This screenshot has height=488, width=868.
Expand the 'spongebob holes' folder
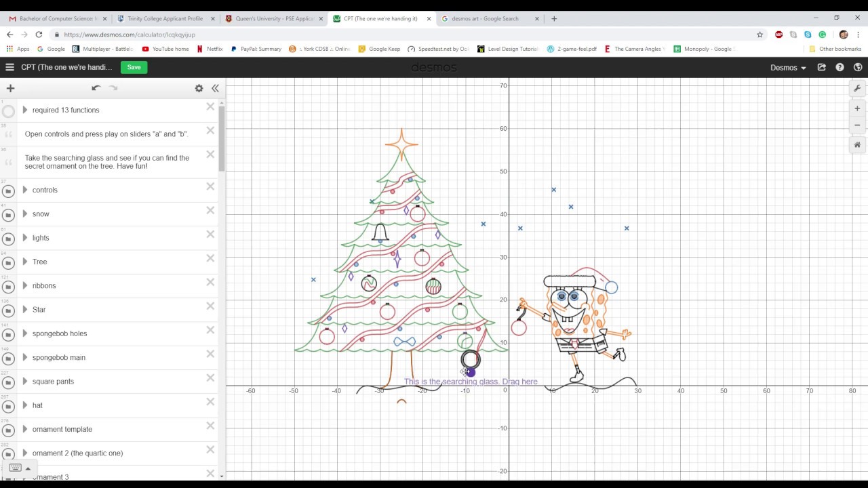pyautogui.click(x=25, y=333)
